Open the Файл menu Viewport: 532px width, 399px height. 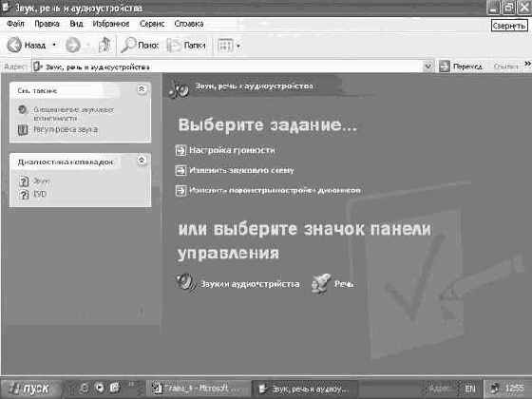(15, 24)
